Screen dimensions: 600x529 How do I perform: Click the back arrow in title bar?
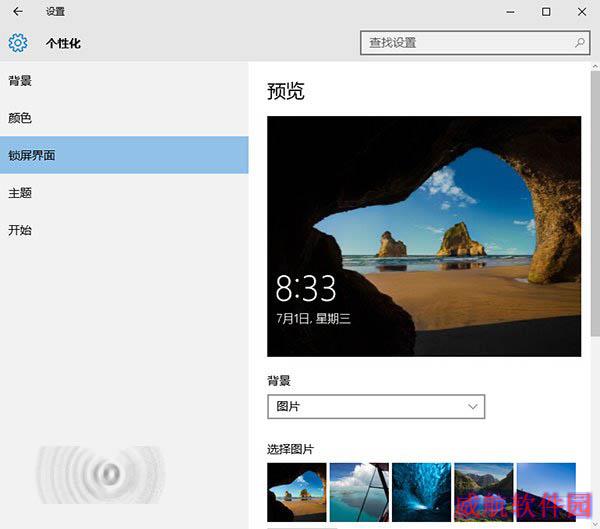coord(18,11)
